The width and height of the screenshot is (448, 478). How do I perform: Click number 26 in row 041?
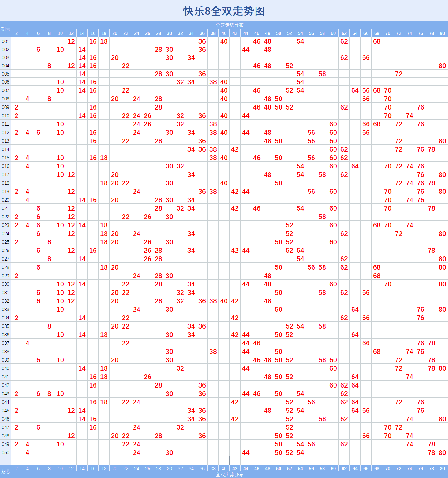coord(148,377)
